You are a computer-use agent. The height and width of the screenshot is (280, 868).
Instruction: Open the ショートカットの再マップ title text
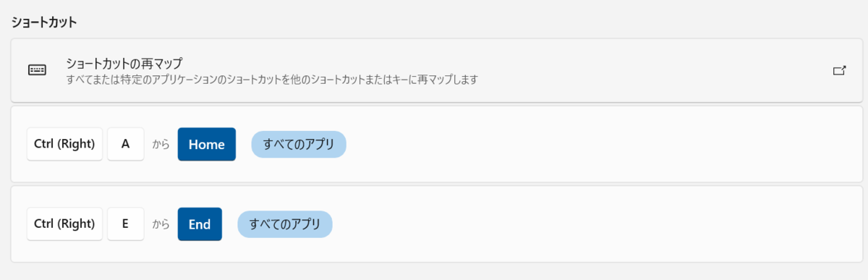[x=124, y=64]
